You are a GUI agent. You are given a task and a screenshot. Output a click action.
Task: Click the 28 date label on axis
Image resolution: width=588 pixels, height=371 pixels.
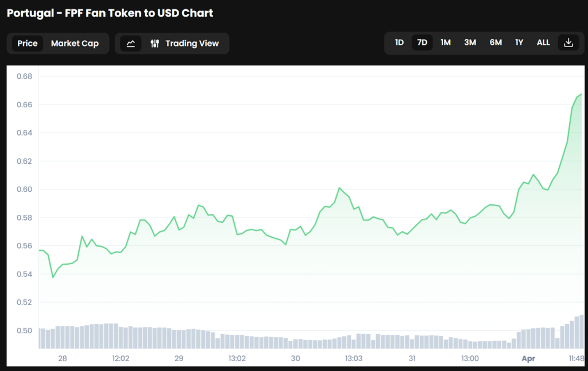coord(63,358)
